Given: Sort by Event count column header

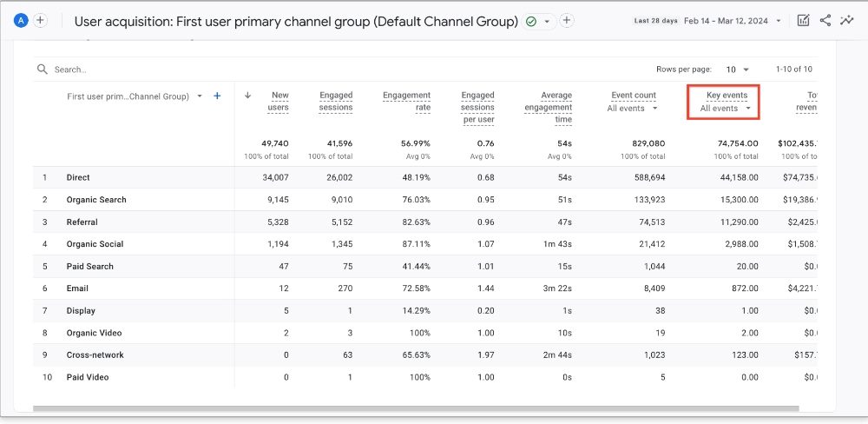Looking at the screenshot, I should (634, 96).
